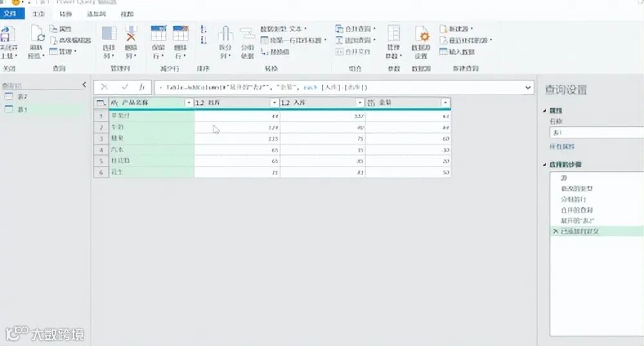This screenshot has height=346, width=644.
Task: Click the Split Column icon
Action: (225, 34)
